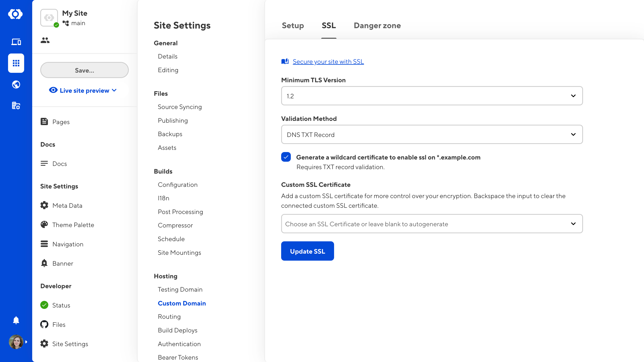Image resolution: width=644 pixels, height=362 pixels.
Task: Expand the arrow next to user avatar
Action: click(26, 342)
